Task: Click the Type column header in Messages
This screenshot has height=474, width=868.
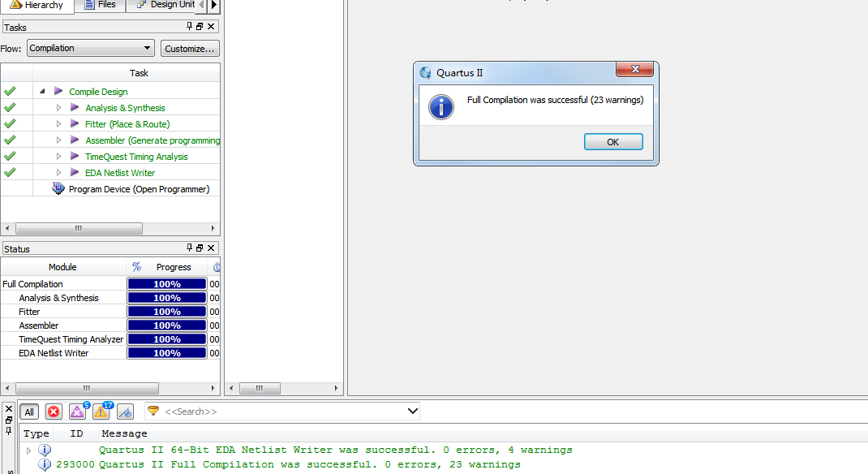Action: tap(36, 433)
